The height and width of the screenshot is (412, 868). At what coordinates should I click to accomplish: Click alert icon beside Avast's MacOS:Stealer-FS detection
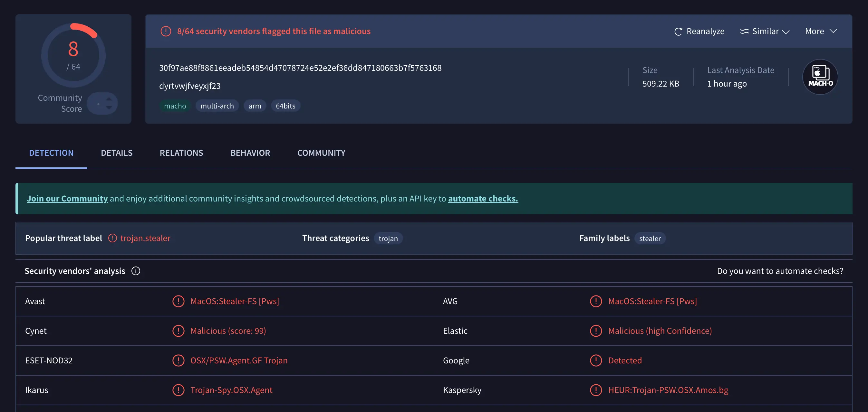(178, 301)
